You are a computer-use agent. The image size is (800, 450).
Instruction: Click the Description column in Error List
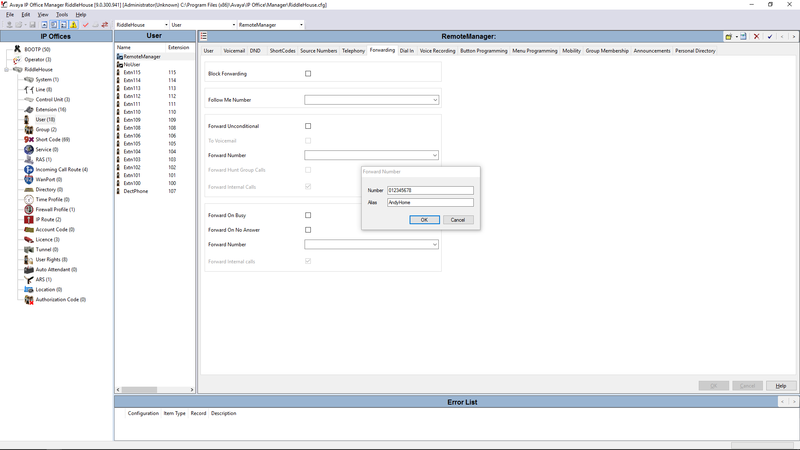[x=223, y=413]
